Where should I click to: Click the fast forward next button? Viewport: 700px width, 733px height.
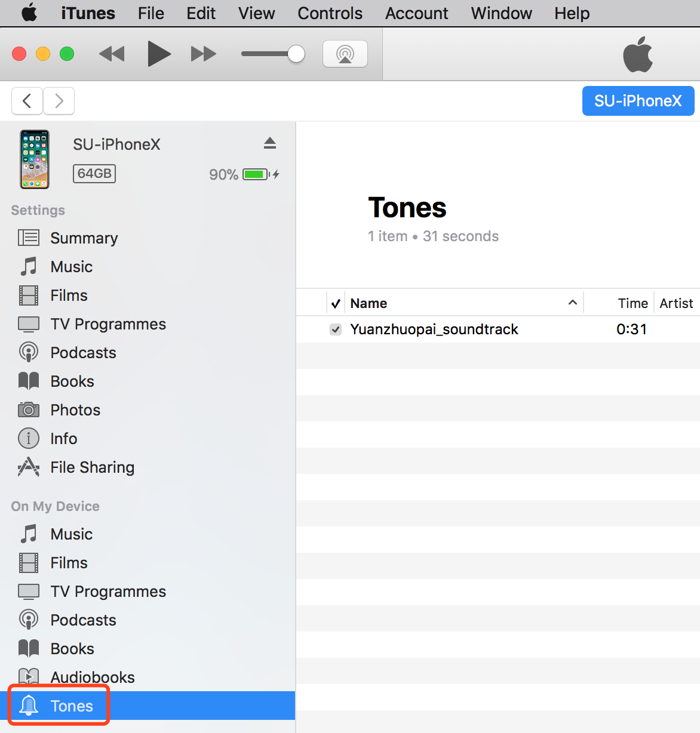coord(204,54)
